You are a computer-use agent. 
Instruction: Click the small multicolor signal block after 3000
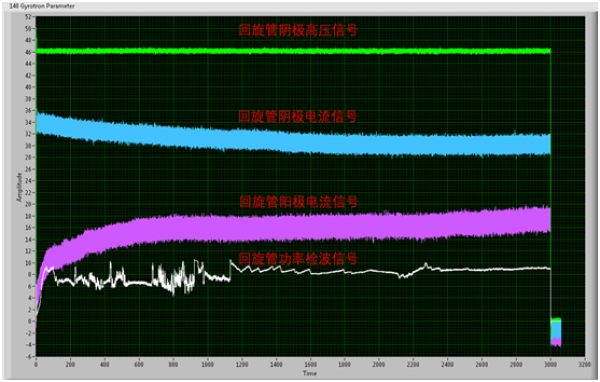(556, 332)
